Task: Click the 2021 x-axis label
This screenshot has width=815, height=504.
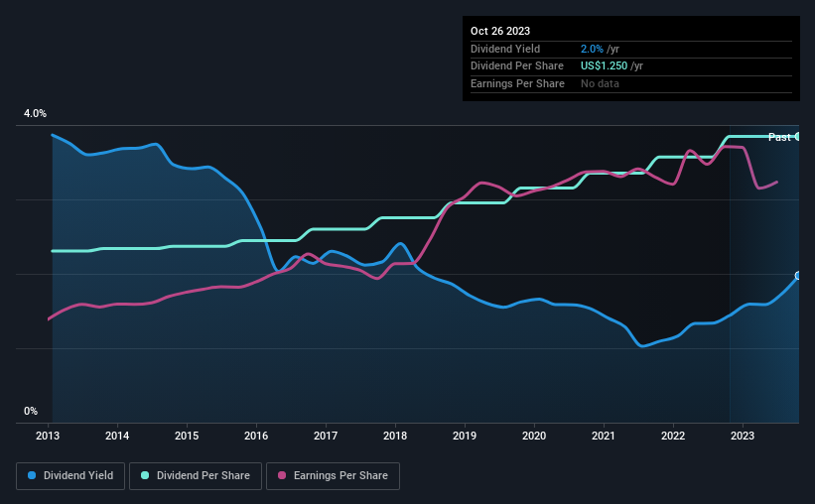Action: coord(604,436)
